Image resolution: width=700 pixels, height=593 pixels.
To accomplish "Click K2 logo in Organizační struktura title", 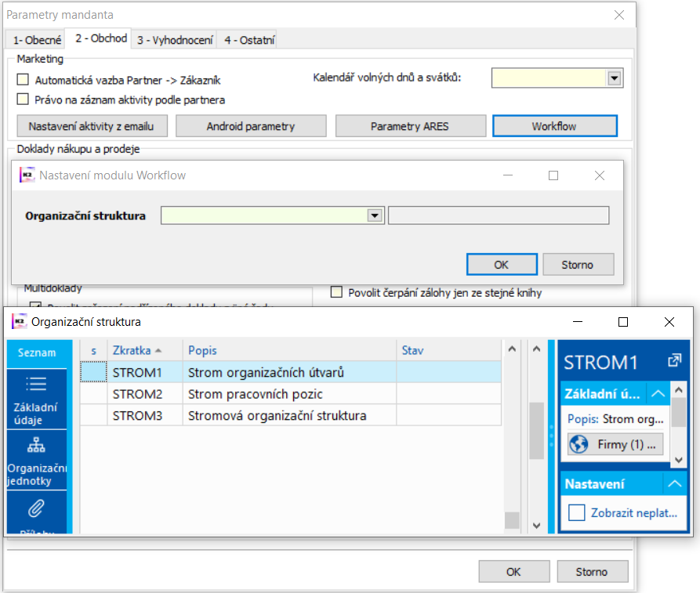I will [x=19, y=322].
